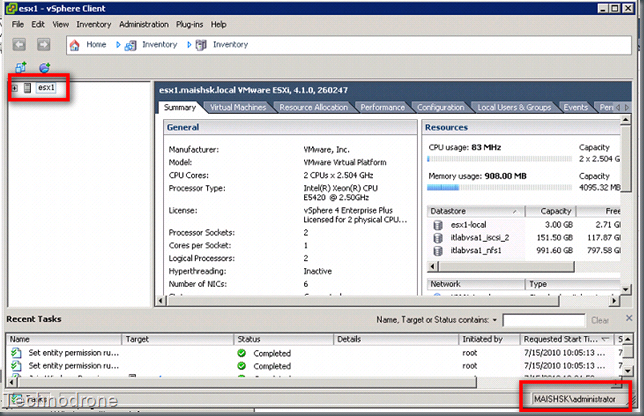
Task: Click the first Completed green check icon
Action: 242,353
